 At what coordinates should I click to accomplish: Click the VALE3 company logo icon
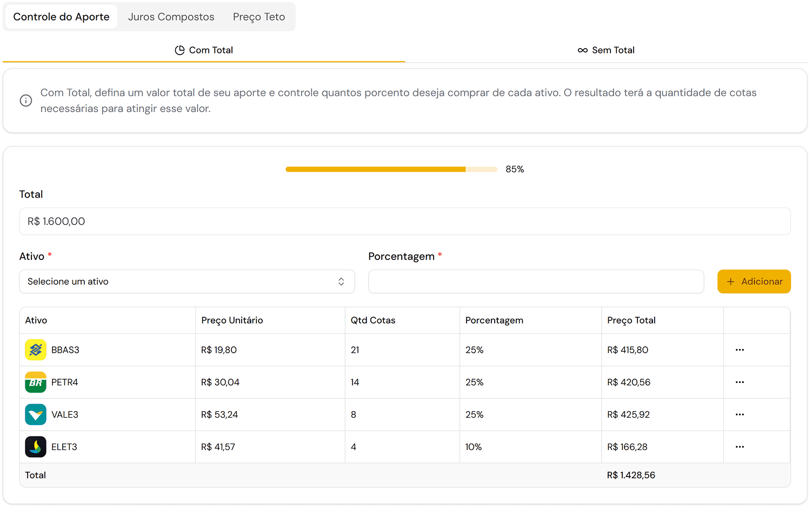36,415
